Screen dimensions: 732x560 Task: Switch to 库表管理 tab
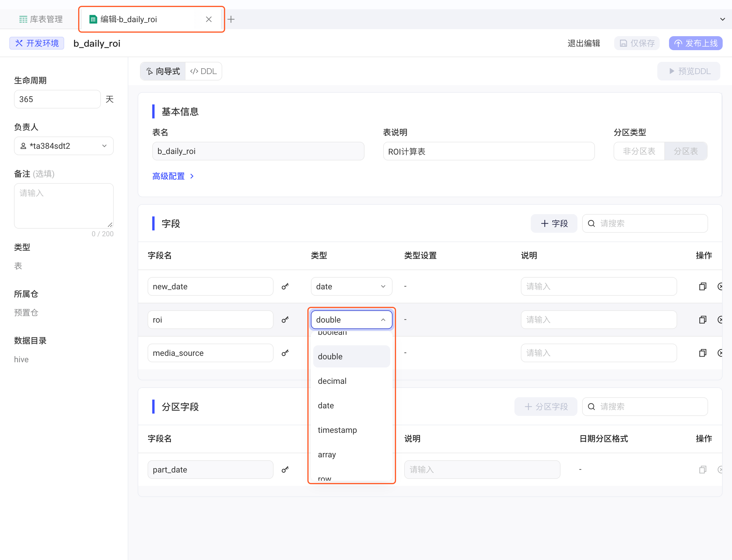pyautogui.click(x=41, y=19)
